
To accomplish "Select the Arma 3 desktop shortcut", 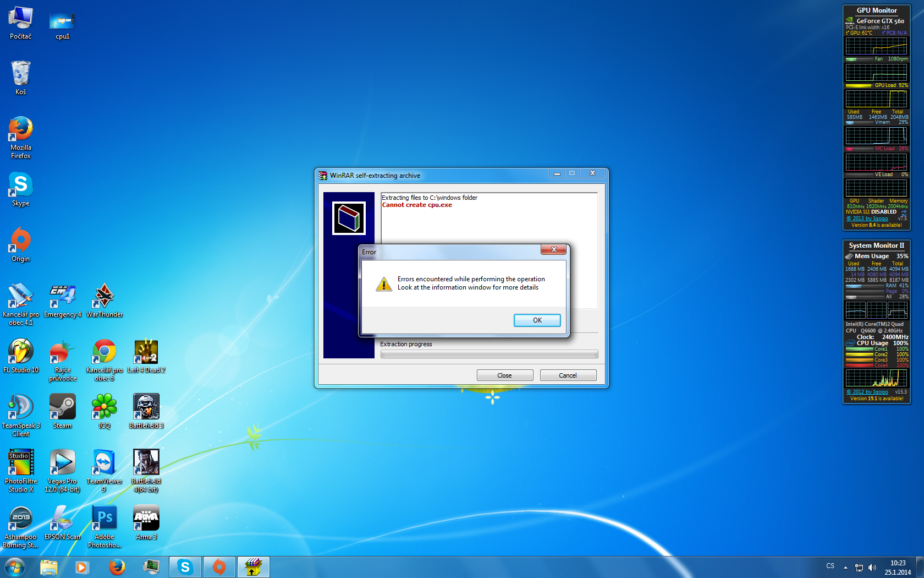I will click(x=146, y=523).
